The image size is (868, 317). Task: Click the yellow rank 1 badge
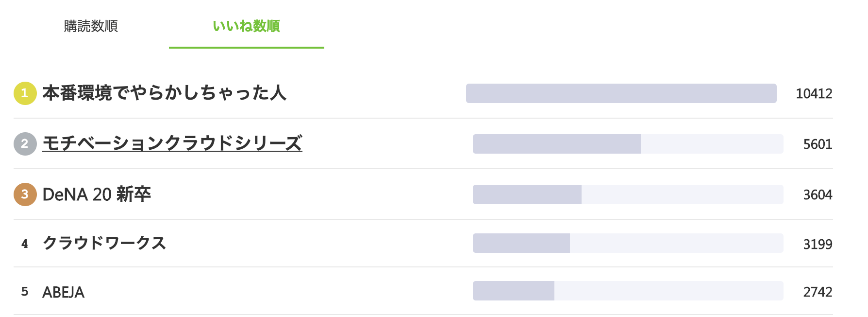pyautogui.click(x=25, y=93)
